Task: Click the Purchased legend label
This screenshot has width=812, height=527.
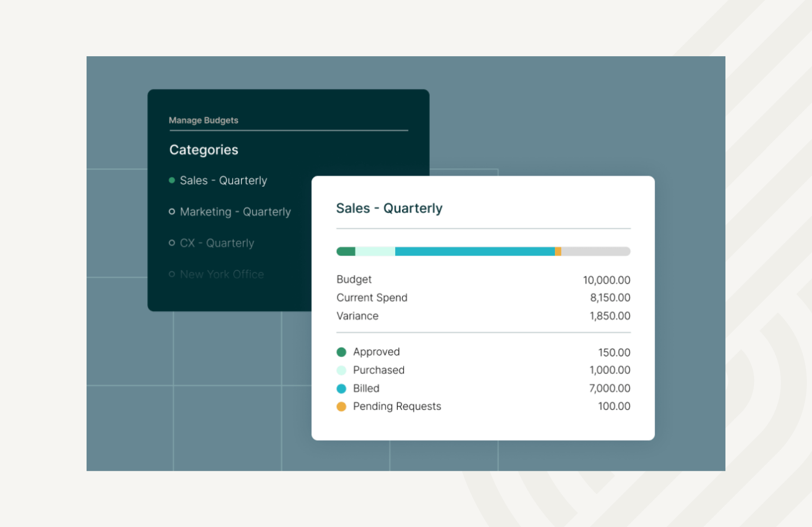Action: (379, 370)
